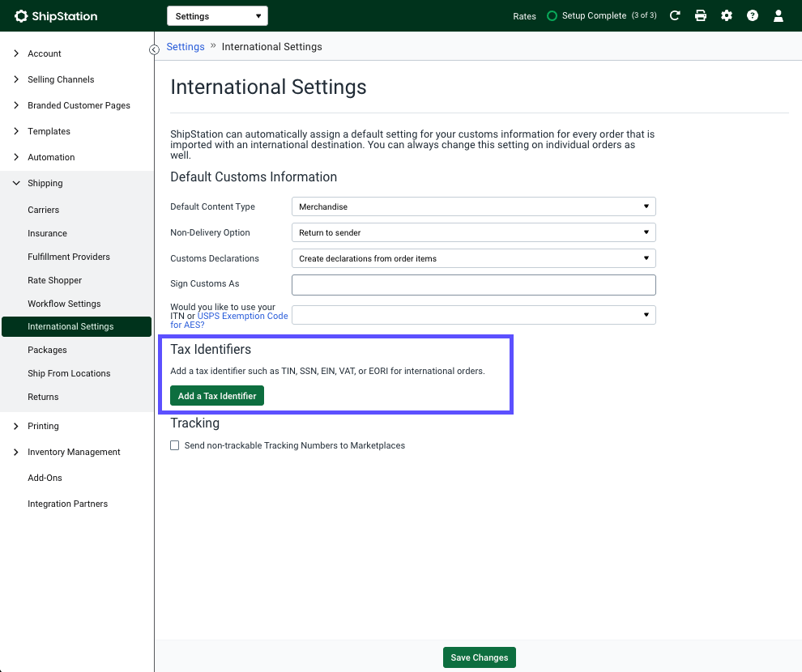Open Add-Ons in the sidebar
The image size is (802, 672).
45,478
